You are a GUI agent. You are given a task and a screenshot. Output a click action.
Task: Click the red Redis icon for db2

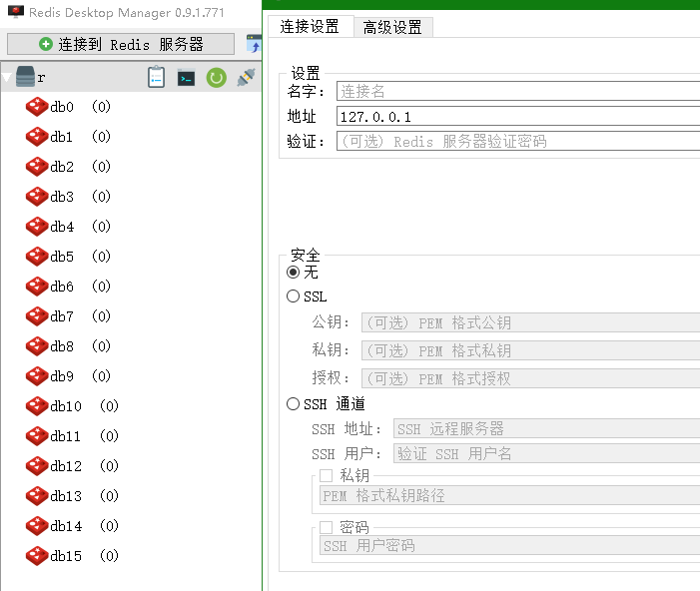pos(37,167)
